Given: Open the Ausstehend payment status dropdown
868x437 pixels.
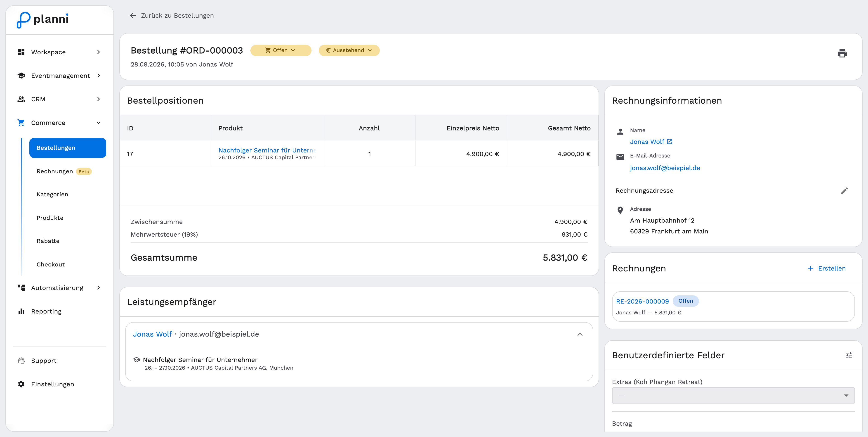Looking at the screenshot, I should 349,50.
